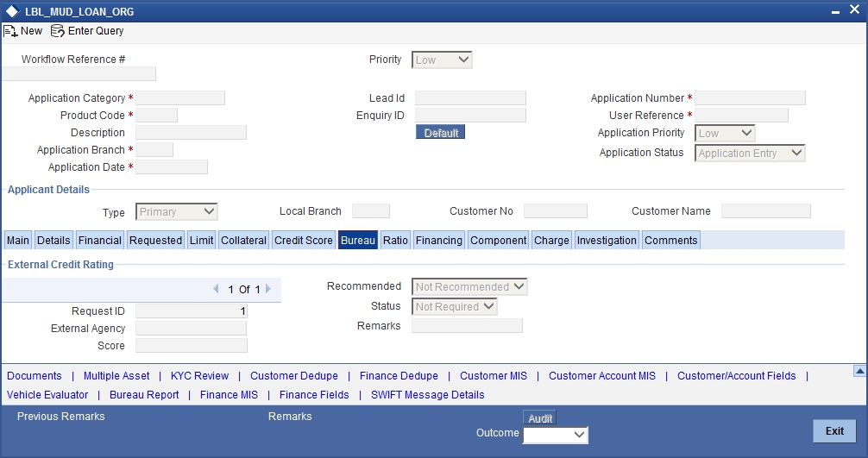
Task: Open the Customer Dedupe link
Action: [294, 375]
